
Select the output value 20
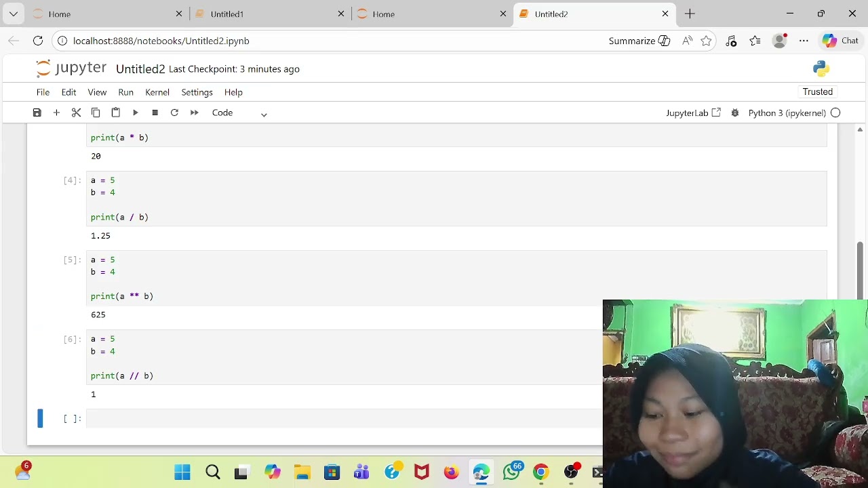tap(96, 156)
